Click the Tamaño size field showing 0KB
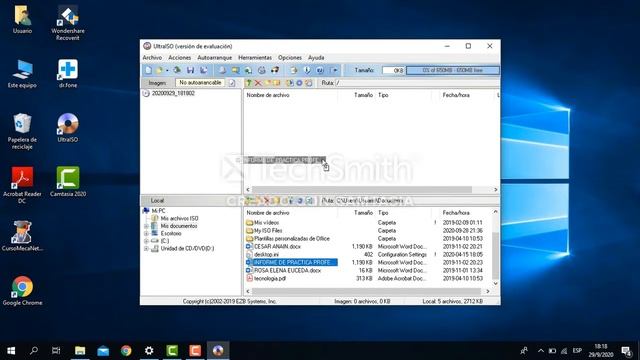Image resolution: width=640 pixels, height=360 pixels. (393, 70)
